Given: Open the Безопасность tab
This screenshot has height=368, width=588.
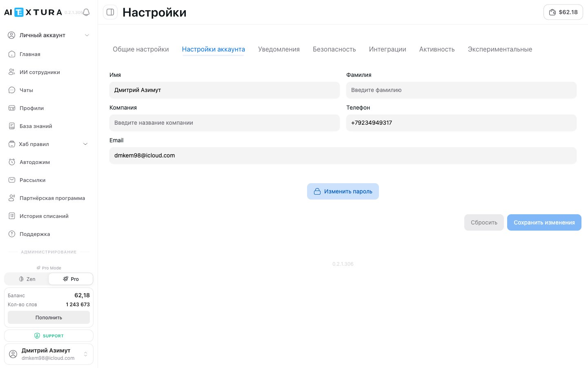Looking at the screenshot, I should point(334,49).
